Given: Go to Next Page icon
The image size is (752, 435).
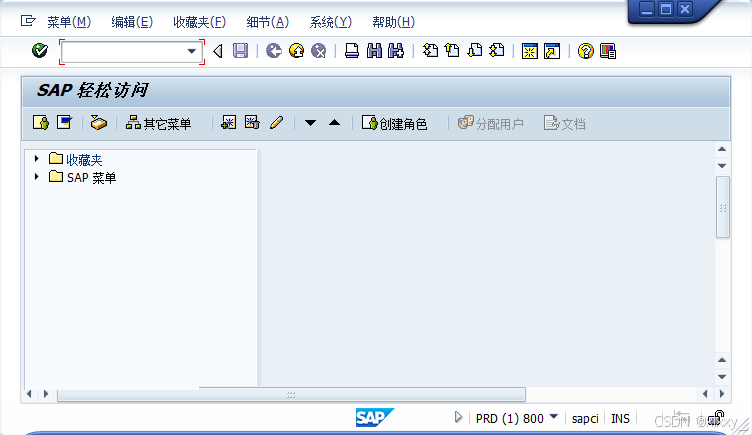Looking at the screenshot, I should (475, 50).
